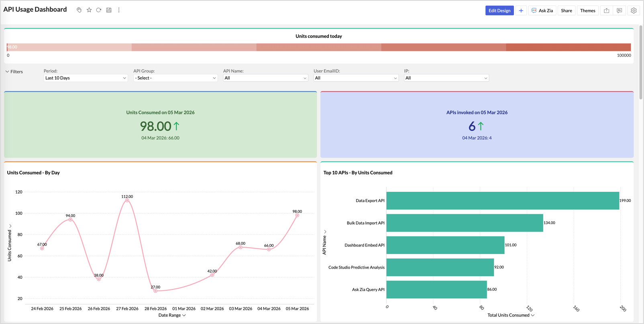Open the Period dropdown showing Last 10 Days
Screen dimensions: 644x324
point(85,78)
